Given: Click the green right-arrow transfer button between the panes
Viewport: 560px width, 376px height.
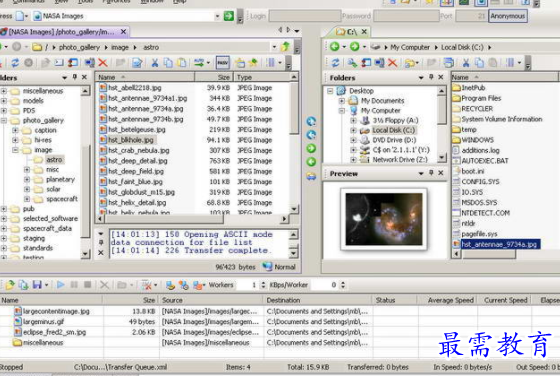Looking at the screenshot, I should [x=311, y=148].
